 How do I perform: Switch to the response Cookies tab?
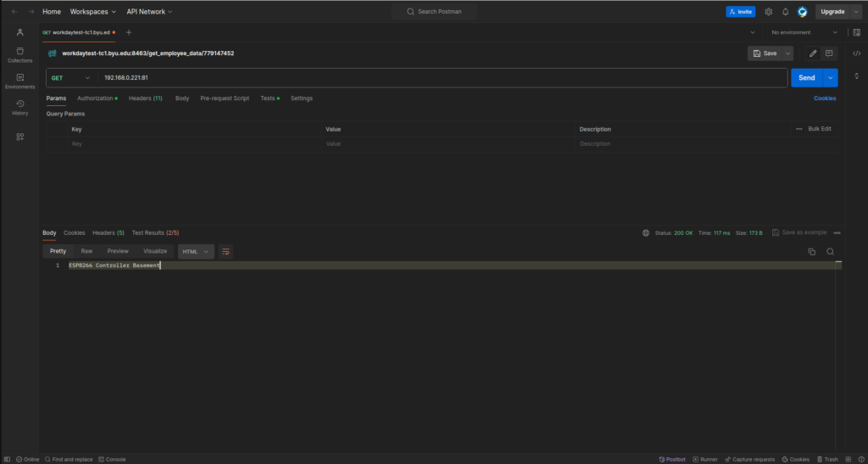click(75, 233)
